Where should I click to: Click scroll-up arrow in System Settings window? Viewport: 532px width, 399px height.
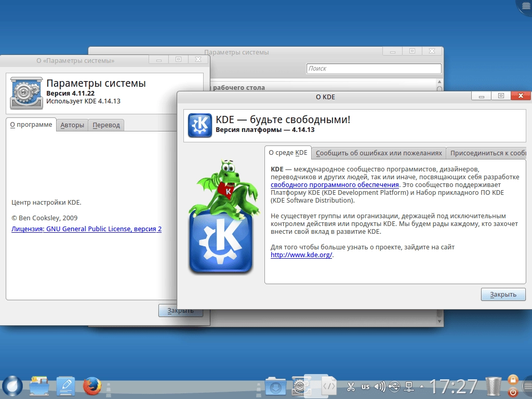click(x=440, y=82)
